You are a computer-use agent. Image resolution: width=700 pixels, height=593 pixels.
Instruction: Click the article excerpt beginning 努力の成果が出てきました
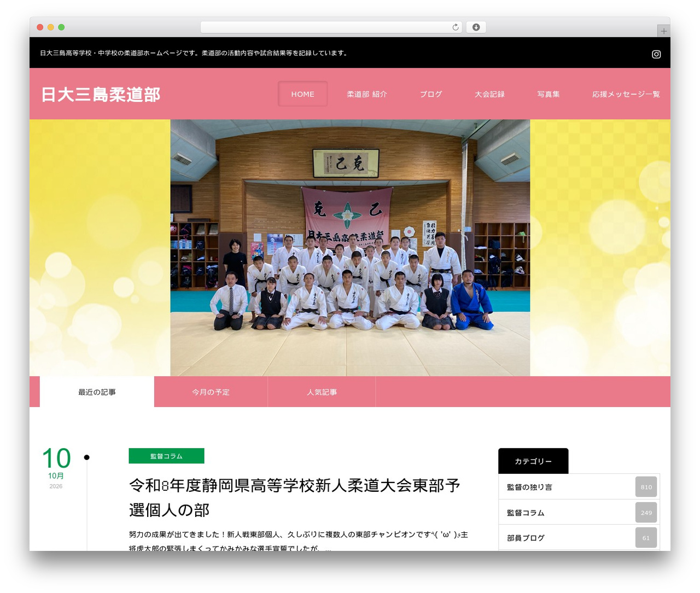tap(299, 540)
